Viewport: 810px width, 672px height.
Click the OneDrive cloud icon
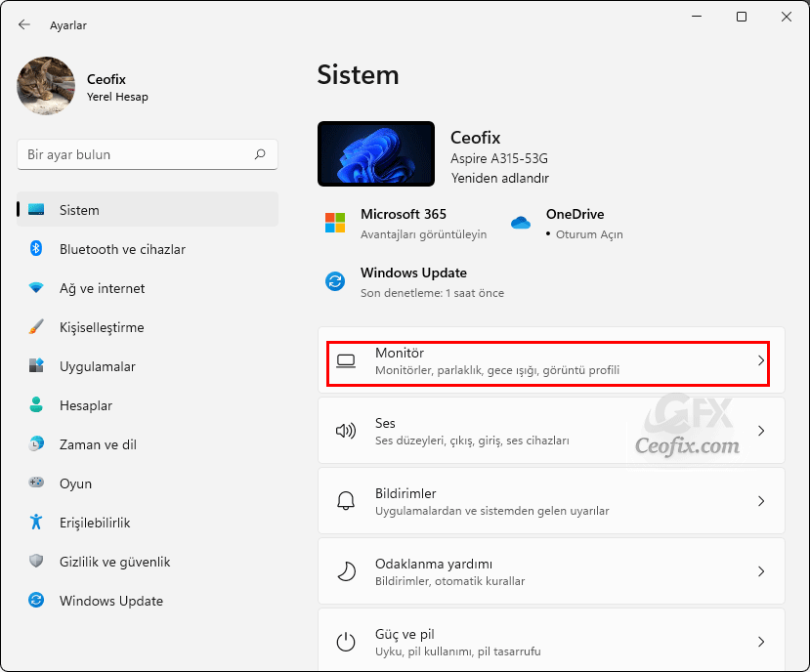[521, 223]
